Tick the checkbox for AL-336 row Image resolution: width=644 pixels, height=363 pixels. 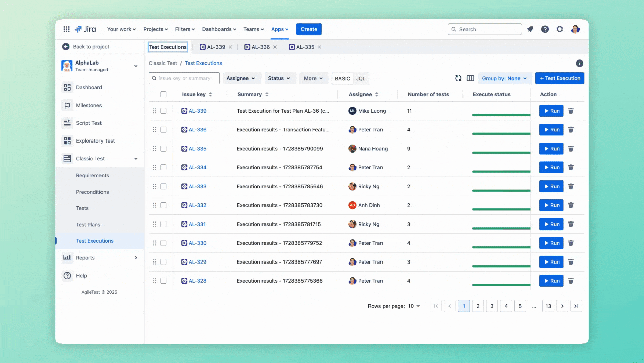(x=163, y=130)
